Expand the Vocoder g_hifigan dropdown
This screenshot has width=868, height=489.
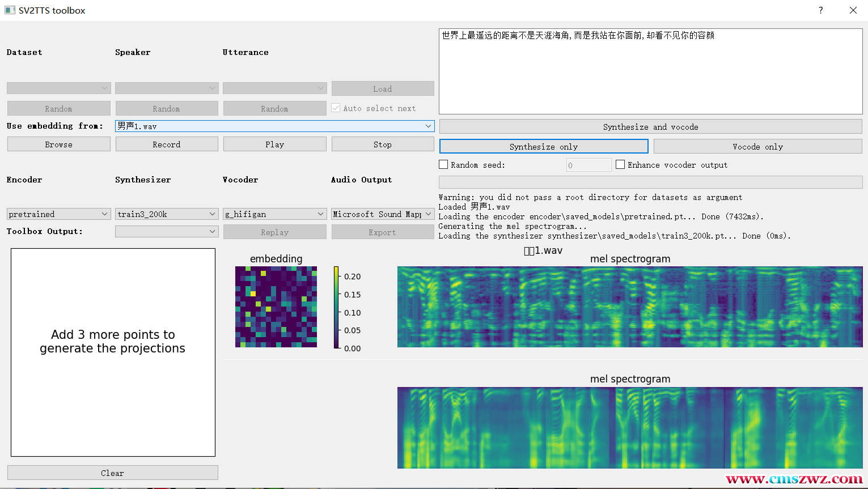point(274,214)
